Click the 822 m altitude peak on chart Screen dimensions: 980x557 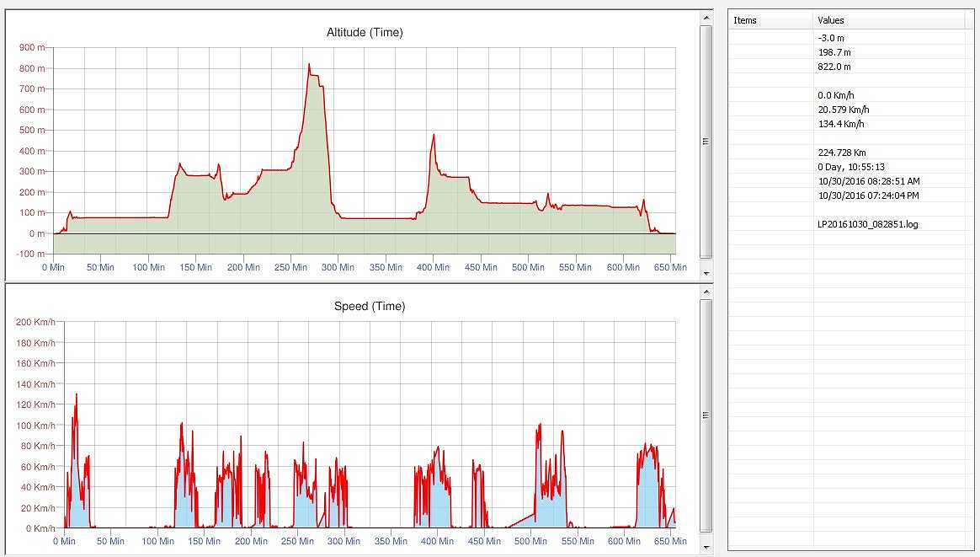[309, 64]
